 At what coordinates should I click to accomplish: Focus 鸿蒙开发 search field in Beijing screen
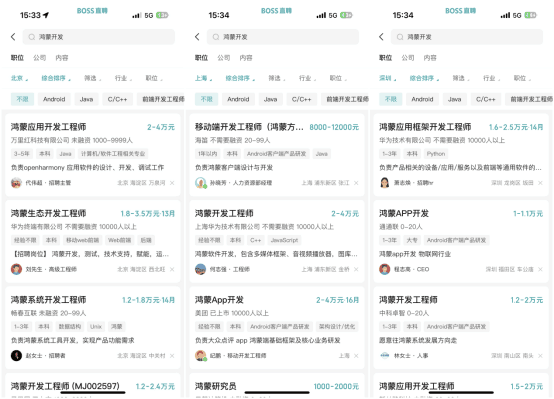[99, 37]
